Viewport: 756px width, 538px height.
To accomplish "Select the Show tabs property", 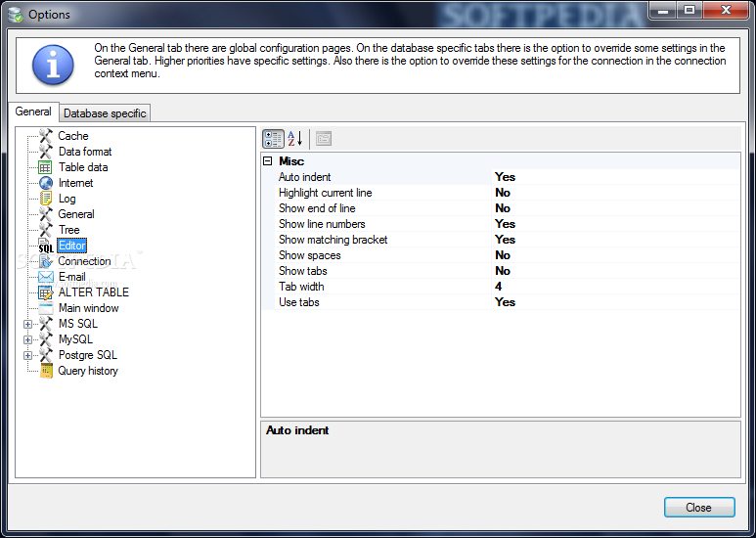I will (x=303, y=271).
